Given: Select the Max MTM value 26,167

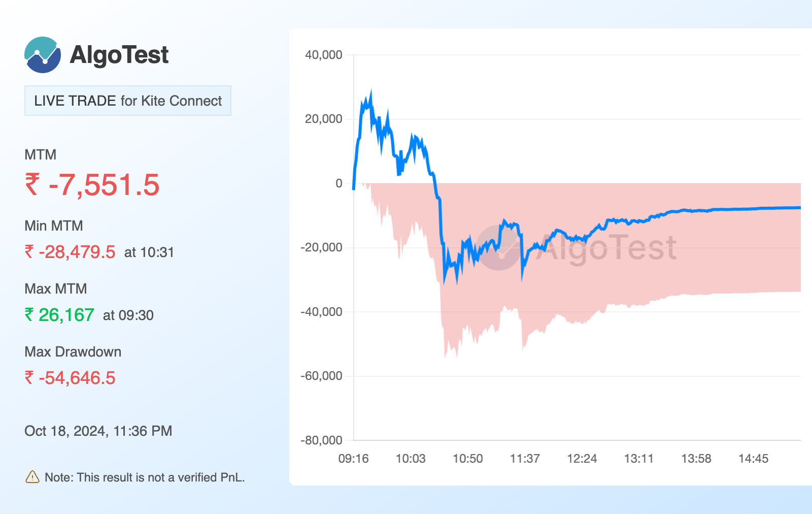Looking at the screenshot, I should 66,315.
